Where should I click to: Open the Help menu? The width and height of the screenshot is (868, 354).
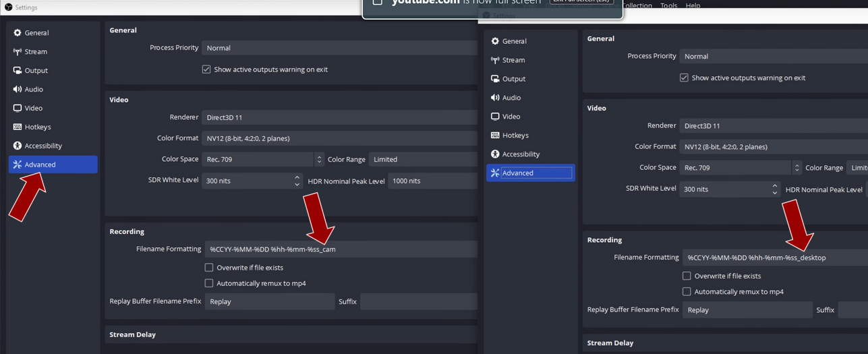(693, 5)
